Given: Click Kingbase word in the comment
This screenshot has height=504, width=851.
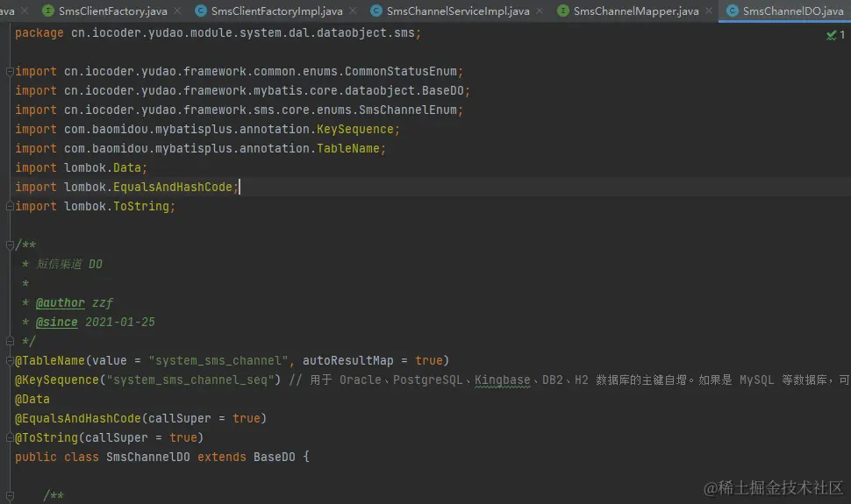Looking at the screenshot, I should (x=502, y=380).
